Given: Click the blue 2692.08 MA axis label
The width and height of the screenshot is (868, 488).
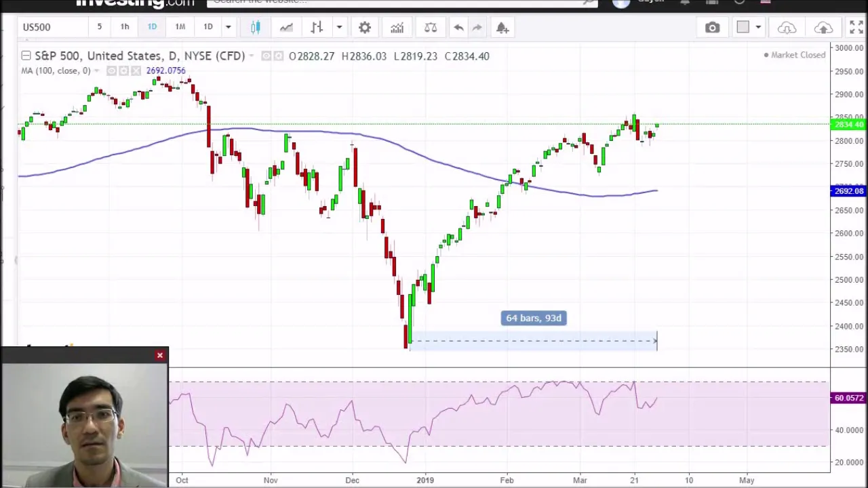Looking at the screenshot, I should pyautogui.click(x=848, y=191).
